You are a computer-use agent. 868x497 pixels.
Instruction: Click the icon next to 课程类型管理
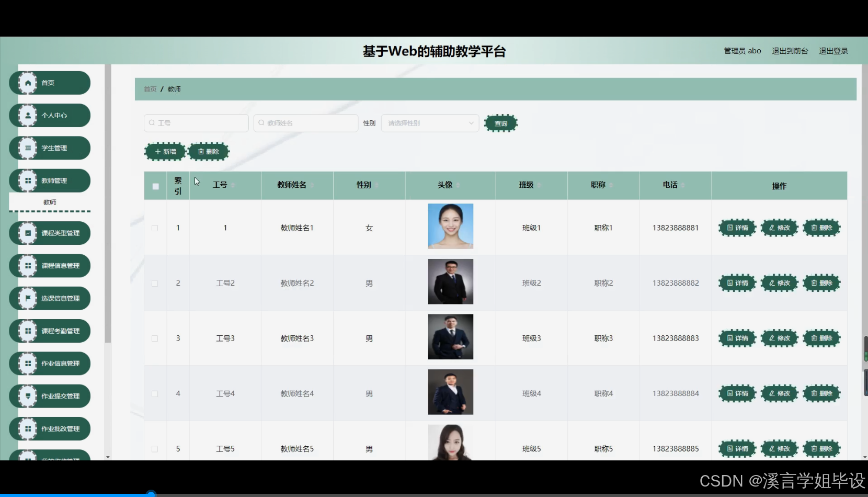click(x=28, y=233)
